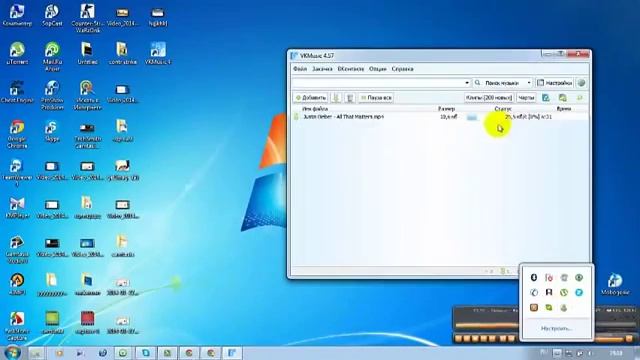Open the SopCast desktop shortcut

(52, 16)
